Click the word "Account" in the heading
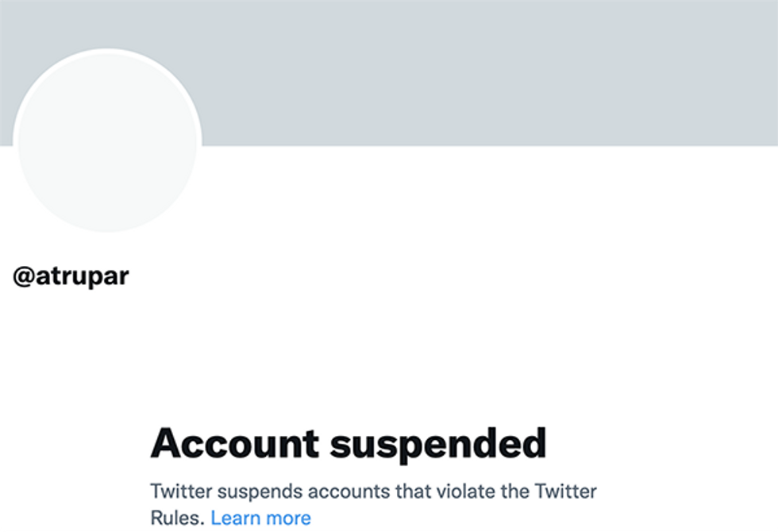 click(233, 443)
